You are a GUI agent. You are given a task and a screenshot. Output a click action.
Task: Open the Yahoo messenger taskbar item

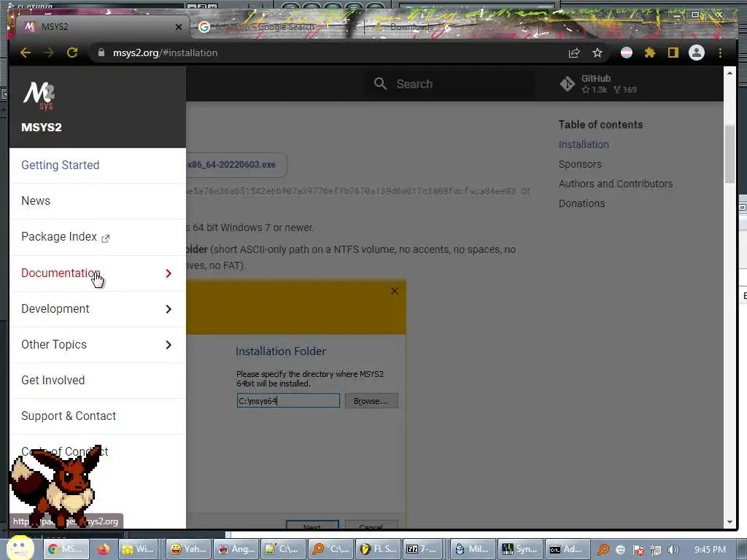coord(188,549)
